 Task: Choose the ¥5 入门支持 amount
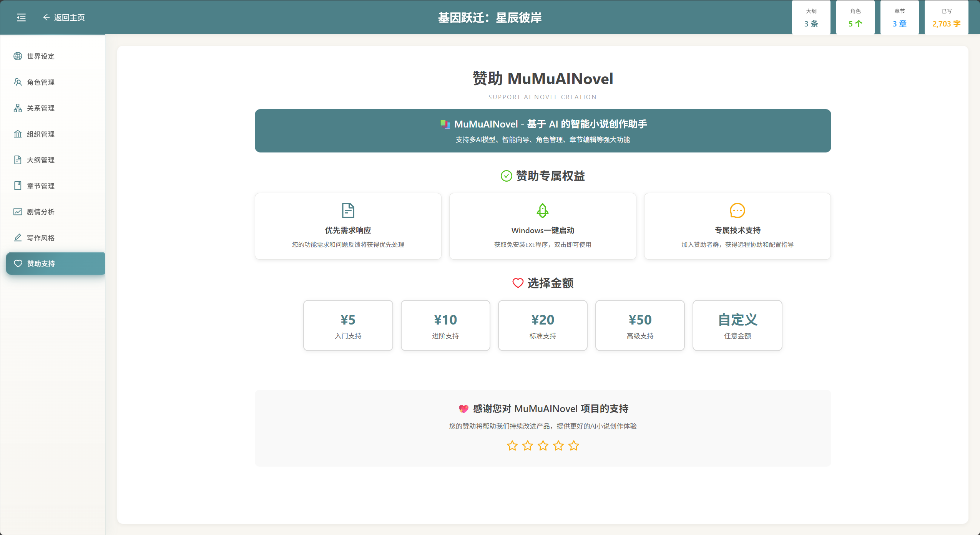(348, 325)
